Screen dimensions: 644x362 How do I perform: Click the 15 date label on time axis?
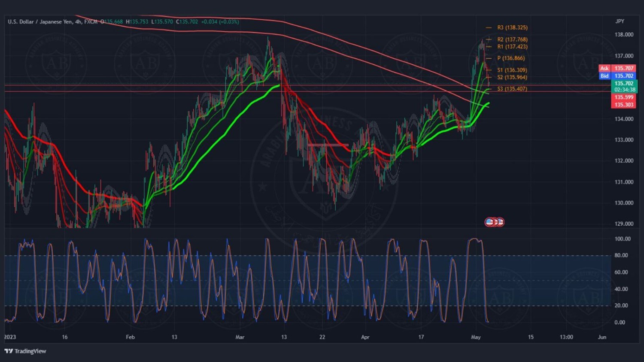point(531,337)
